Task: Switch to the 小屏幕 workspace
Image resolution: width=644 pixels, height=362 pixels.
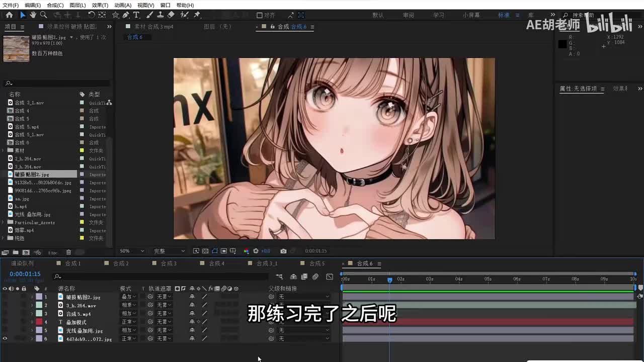Action: (x=471, y=15)
